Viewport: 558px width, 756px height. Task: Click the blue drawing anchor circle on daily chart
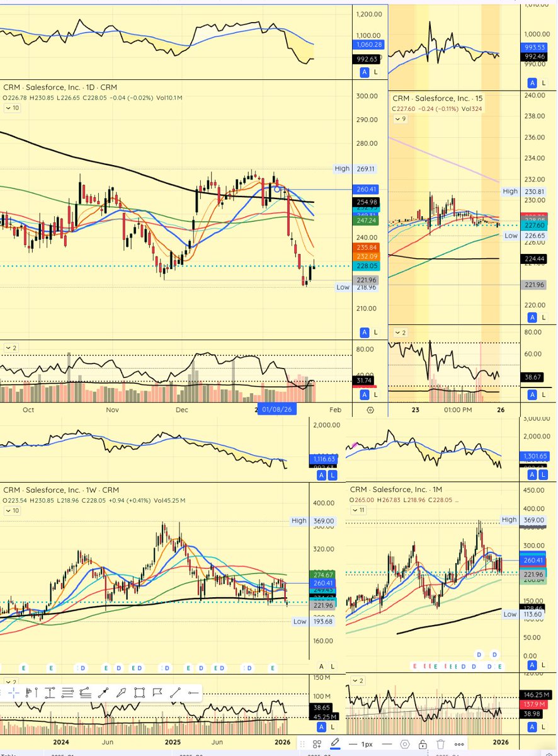coord(276,188)
